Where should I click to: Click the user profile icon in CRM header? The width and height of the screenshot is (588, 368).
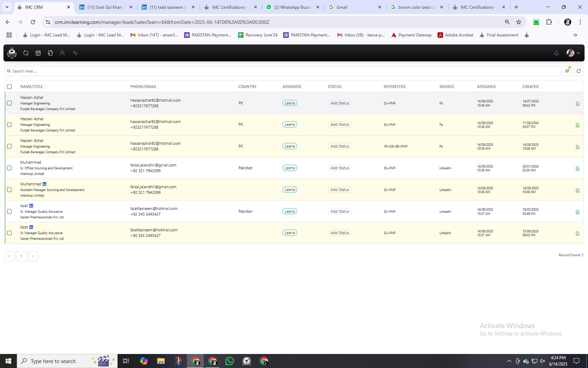(62, 53)
